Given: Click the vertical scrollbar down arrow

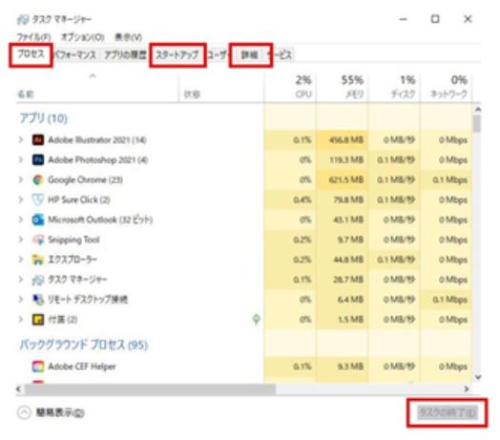Looking at the screenshot, I should tap(478, 377).
